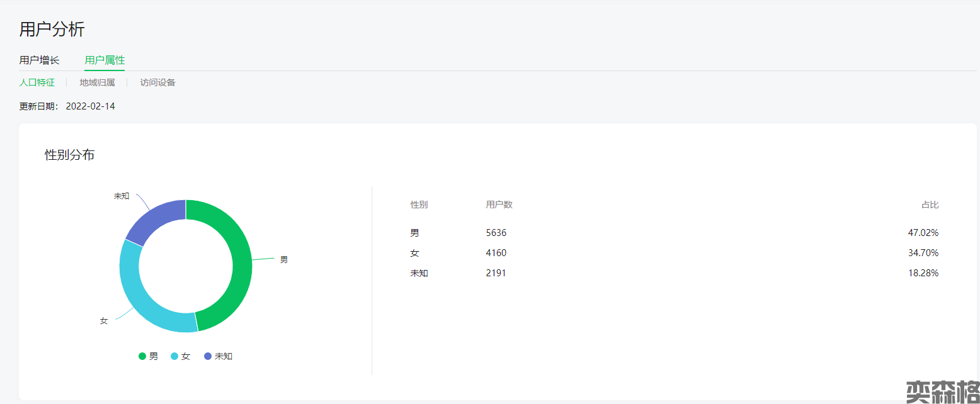Select the 5636 user count cell

(496, 233)
